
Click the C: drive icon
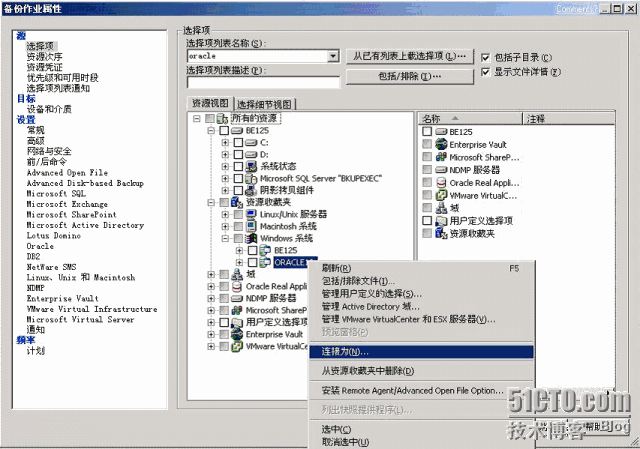coord(251,142)
